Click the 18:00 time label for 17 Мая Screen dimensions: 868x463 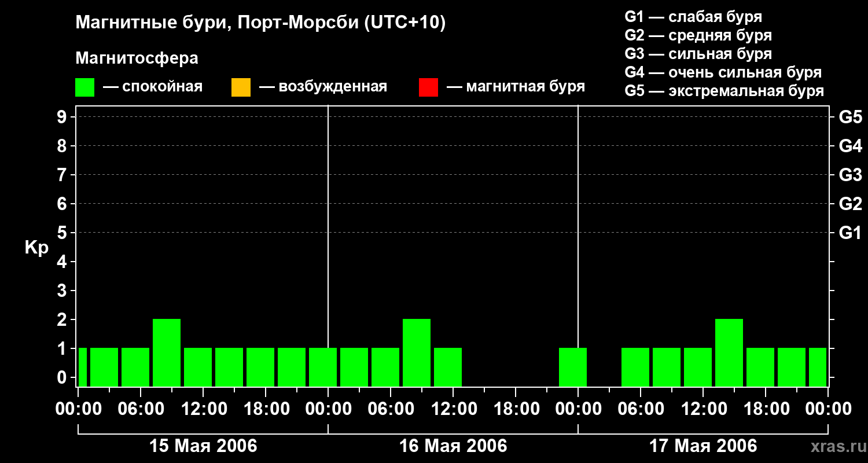coord(766,409)
